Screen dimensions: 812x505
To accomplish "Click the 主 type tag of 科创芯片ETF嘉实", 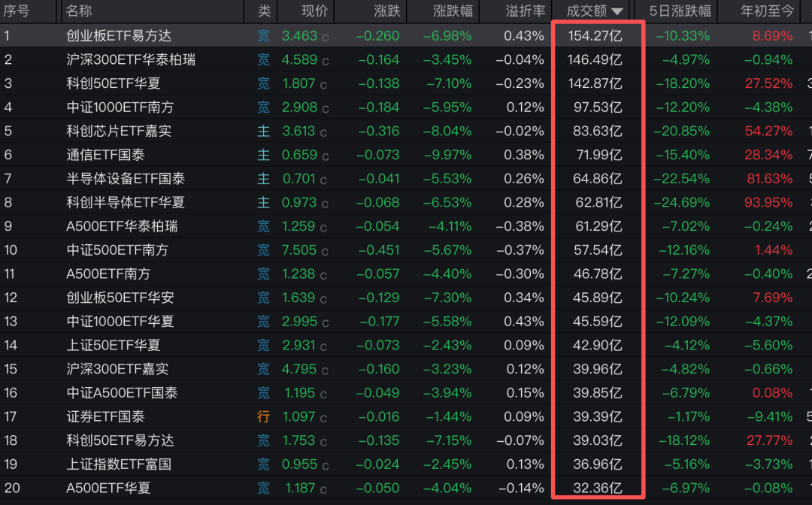I will [x=264, y=131].
